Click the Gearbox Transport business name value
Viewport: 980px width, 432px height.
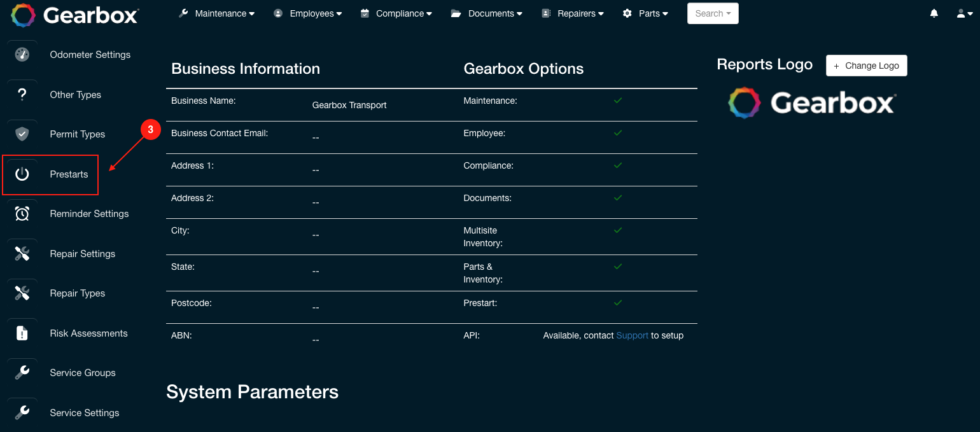349,105
